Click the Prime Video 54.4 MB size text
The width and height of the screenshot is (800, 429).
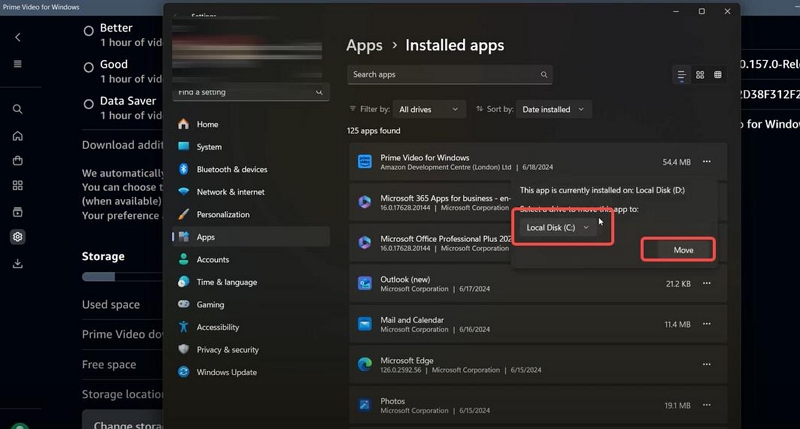(x=677, y=162)
